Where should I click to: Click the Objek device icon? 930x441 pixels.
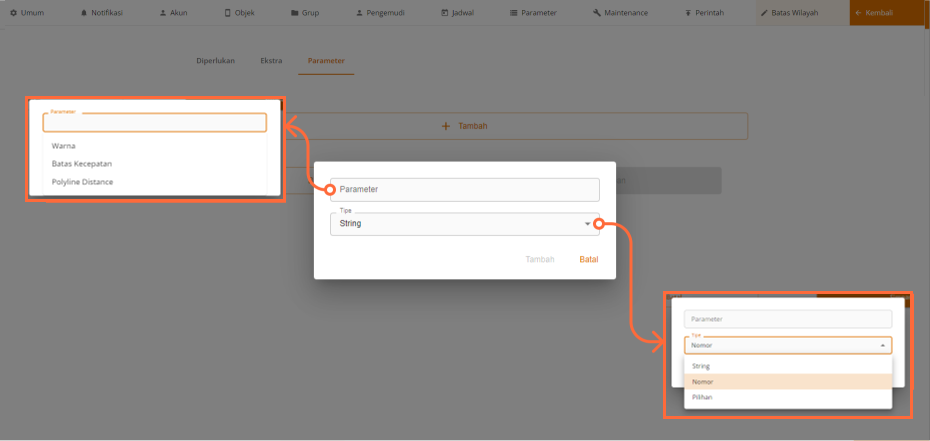pyautogui.click(x=227, y=13)
